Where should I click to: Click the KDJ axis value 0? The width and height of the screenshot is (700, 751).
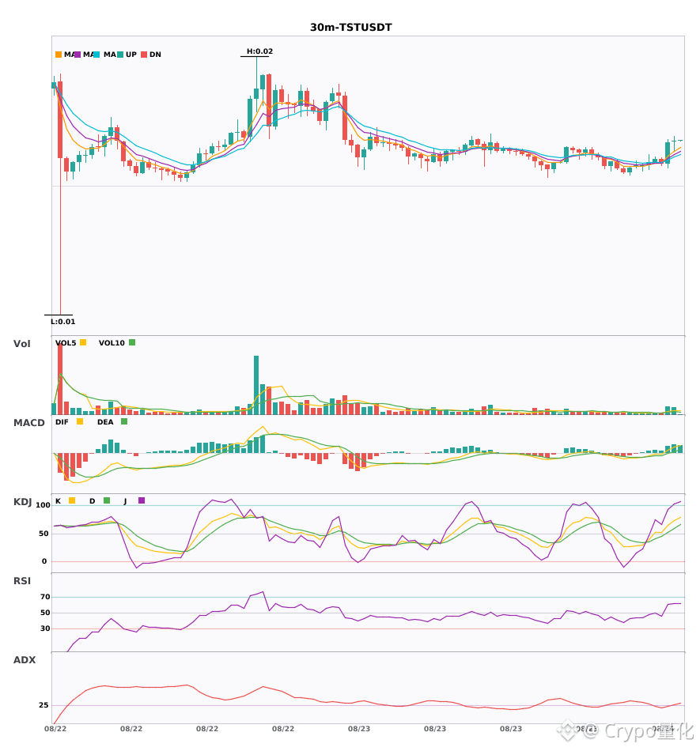[44, 561]
